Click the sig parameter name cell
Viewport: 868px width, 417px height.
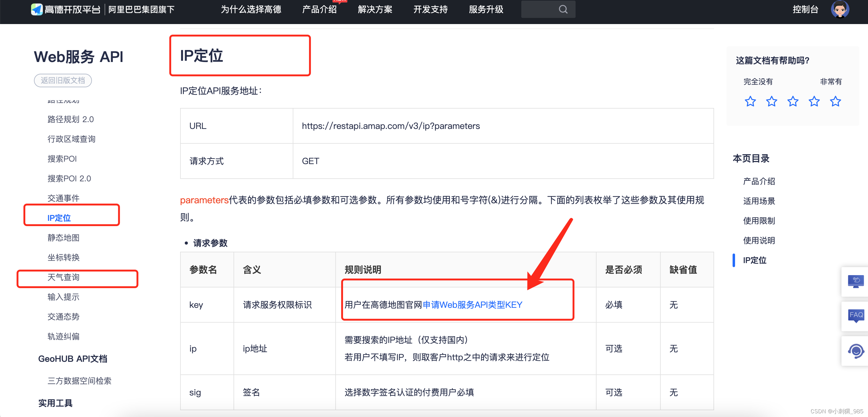click(x=207, y=392)
